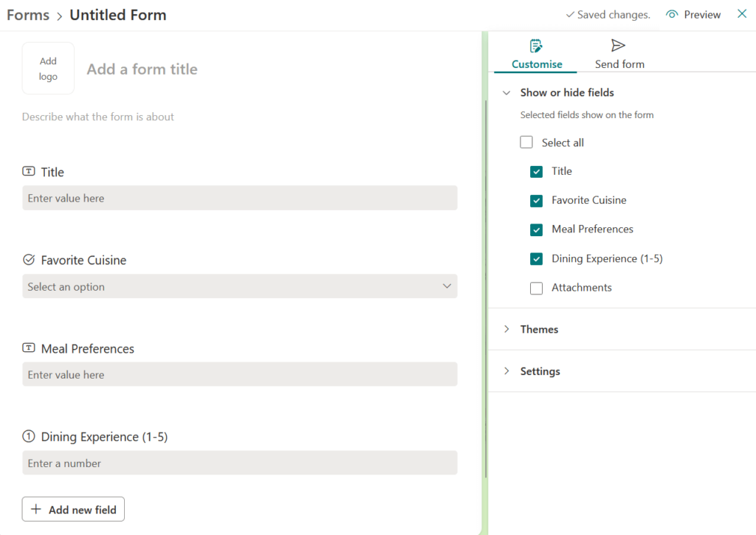Click the Selected fields show on the form text
Image resolution: width=756 pixels, height=535 pixels.
(x=587, y=114)
